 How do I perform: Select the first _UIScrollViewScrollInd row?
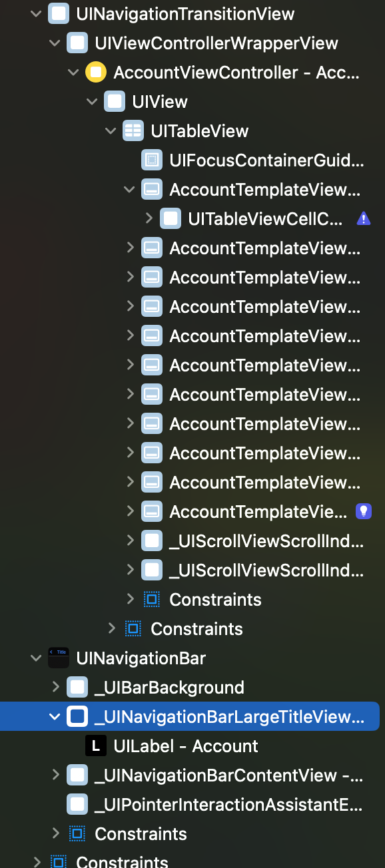click(253, 541)
